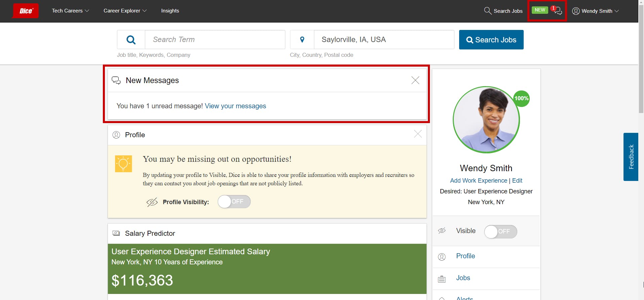This screenshot has height=300, width=644.
Task: Click the Dice logo
Action: coord(26,11)
